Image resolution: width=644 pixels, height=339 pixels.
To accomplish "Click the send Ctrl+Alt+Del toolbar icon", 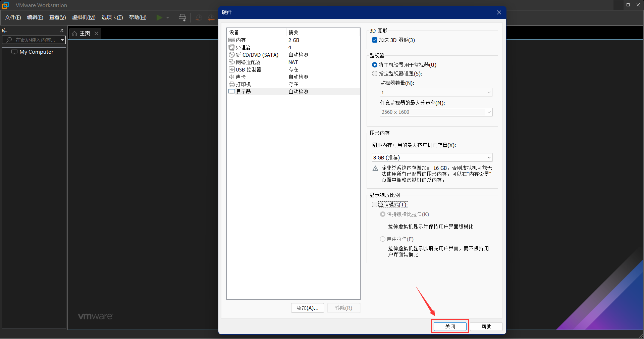I will [x=182, y=17].
